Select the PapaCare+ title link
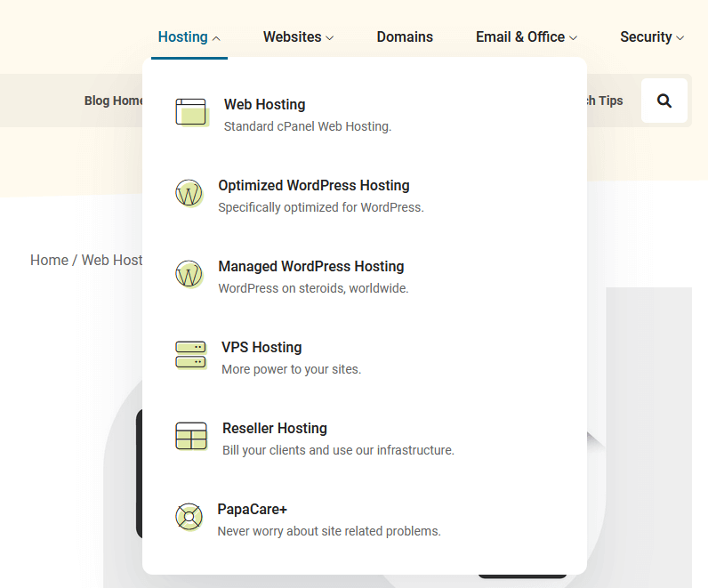708x588 pixels. (x=252, y=509)
